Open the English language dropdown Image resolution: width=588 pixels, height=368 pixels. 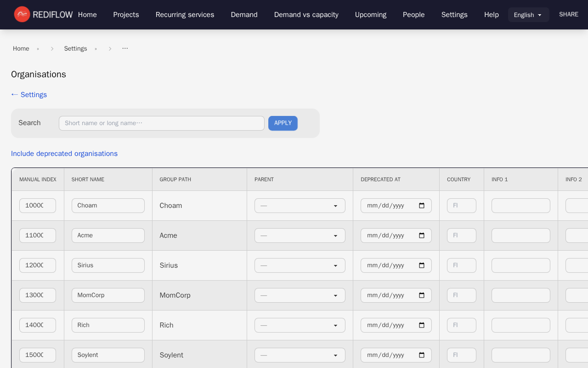[x=528, y=15]
